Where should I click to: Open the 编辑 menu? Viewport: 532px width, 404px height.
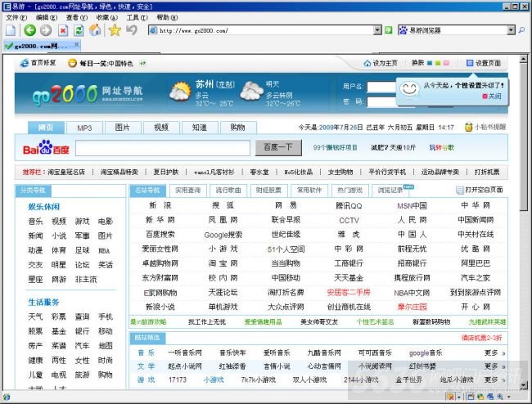[x=47, y=17]
